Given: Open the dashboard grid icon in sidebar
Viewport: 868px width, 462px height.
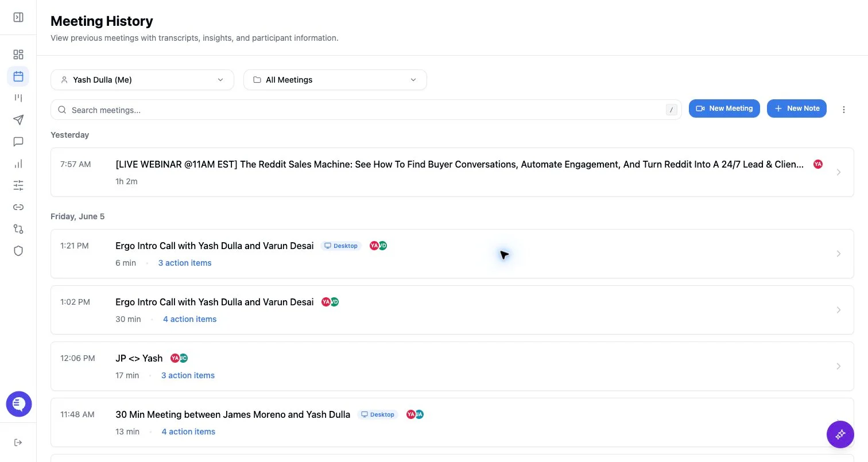Looking at the screenshot, I should click(18, 55).
